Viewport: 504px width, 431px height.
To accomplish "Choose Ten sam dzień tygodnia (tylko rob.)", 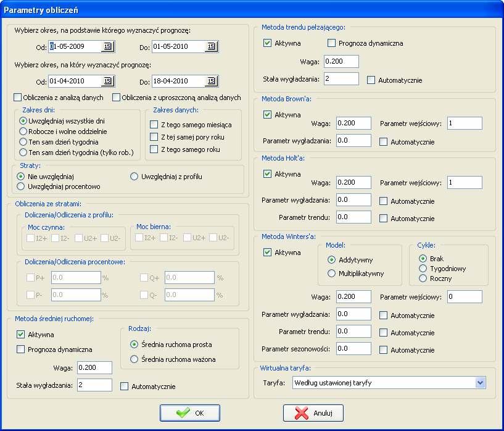I will tap(23, 152).
